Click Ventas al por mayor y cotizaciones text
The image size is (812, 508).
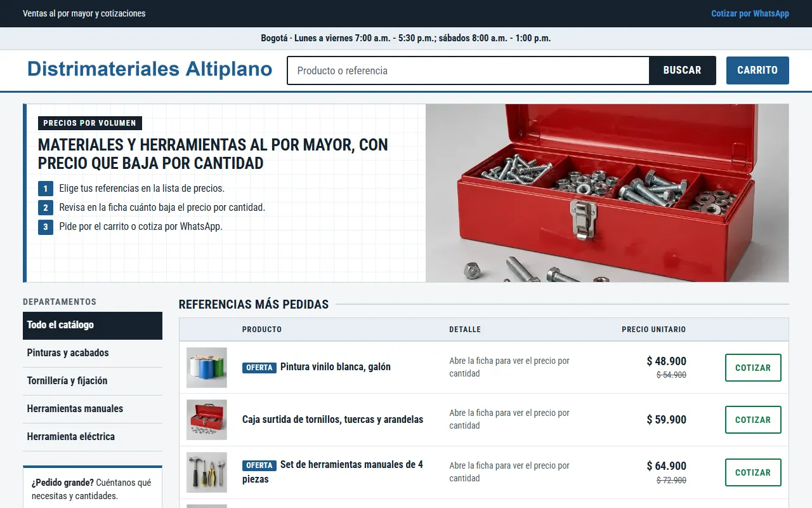[84, 13]
